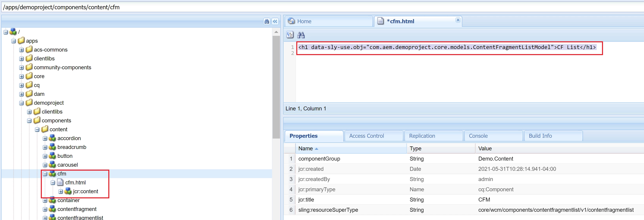Collapse the cfm component node
The image size is (644, 220).
(x=45, y=174)
